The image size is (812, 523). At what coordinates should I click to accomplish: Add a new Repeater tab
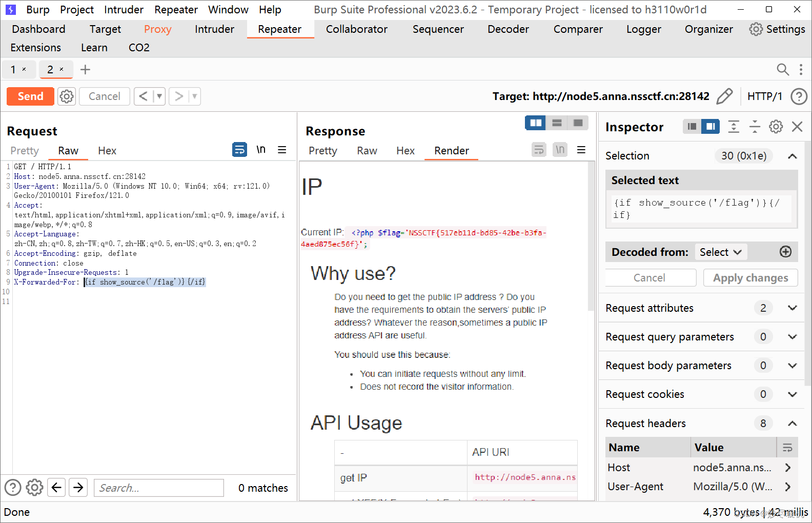85,70
